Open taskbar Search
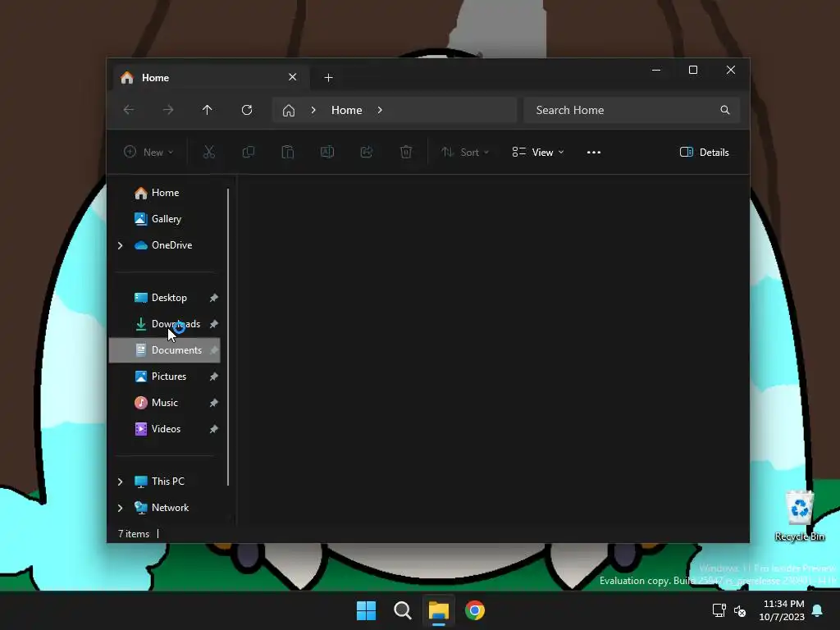This screenshot has height=630, width=840. click(x=402, y=610)
